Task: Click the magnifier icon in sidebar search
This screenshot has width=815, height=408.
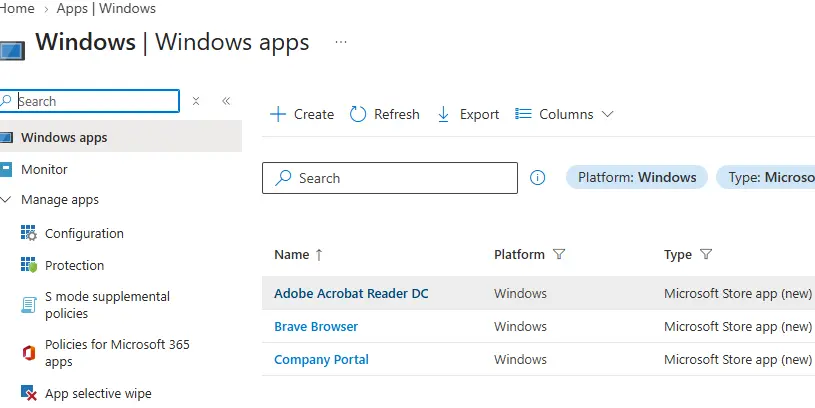Action: pos(6,100)
